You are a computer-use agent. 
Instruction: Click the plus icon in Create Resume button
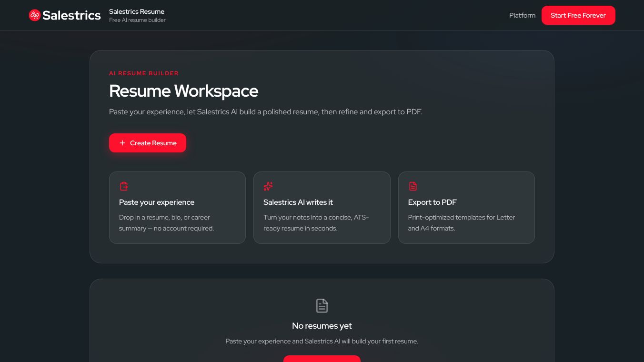(x=122, y=143)
